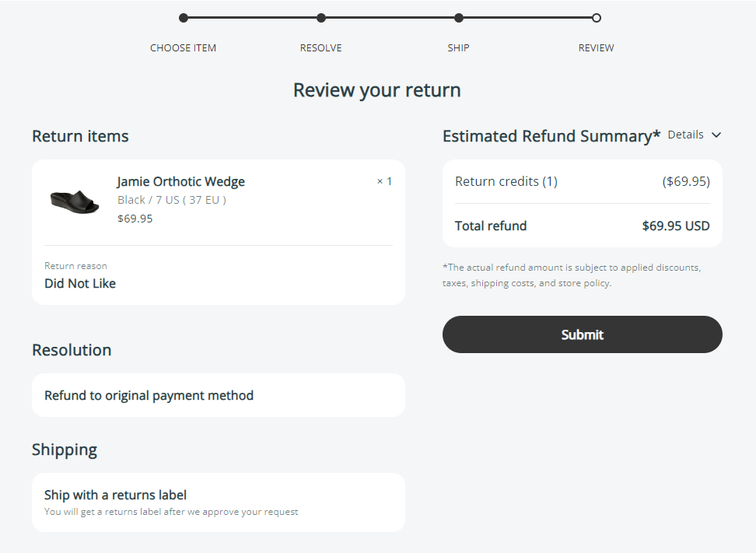The height and width of the screenshot is (553, 756).
Task: Click the REVIEW step label
Action: click(596, 48)
